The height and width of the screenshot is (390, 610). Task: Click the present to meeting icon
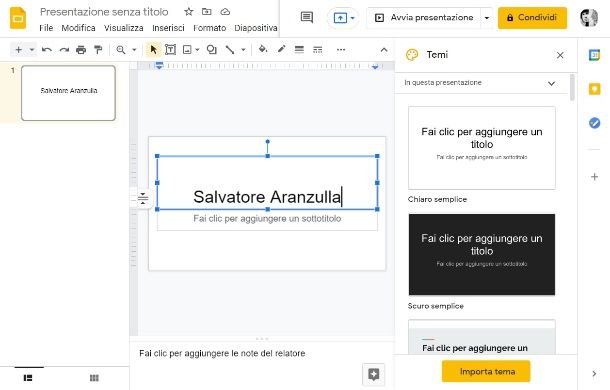(x=340, y=18)
